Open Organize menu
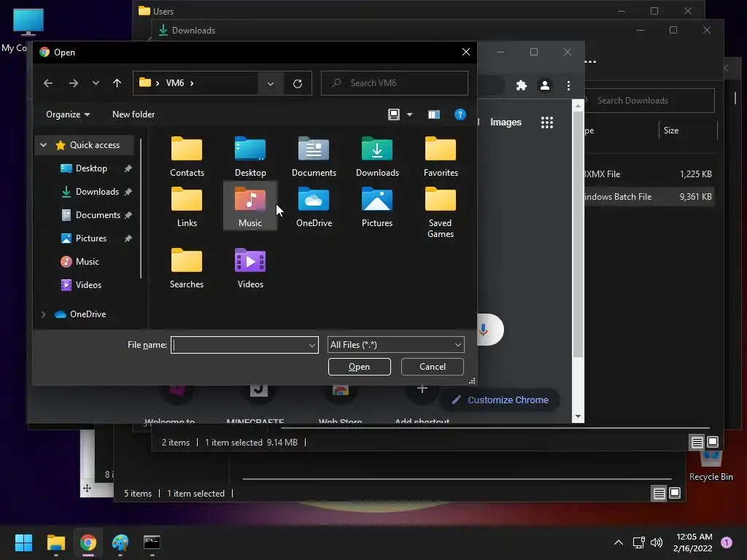Viewport: 747px width, 560px height. pos(68,114)
